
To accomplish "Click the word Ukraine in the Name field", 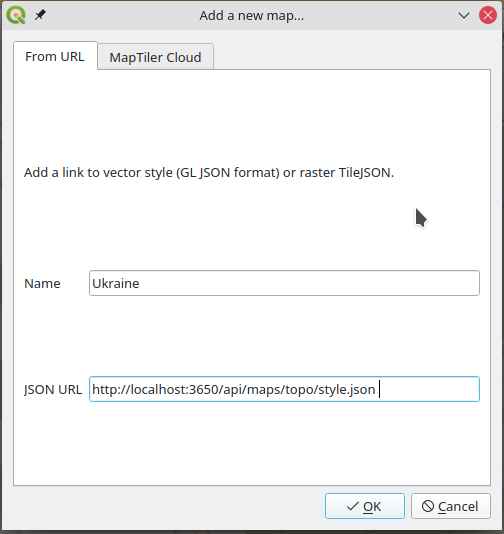I will click(116, 283).
